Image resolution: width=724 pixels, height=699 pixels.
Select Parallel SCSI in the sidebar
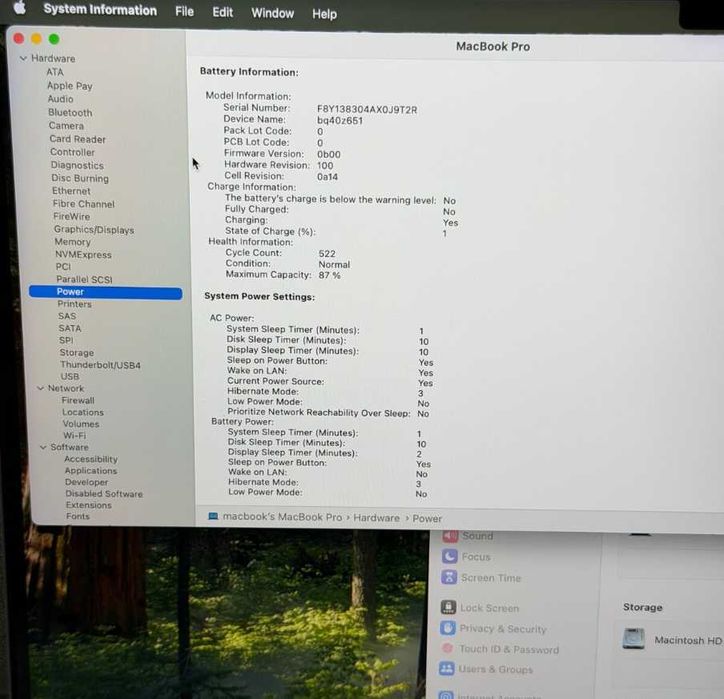pos(84,279)
